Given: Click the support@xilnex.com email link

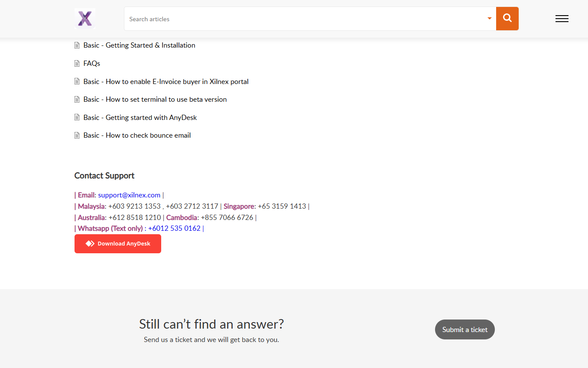Looking at the screenshot, I should pyautogui.click(x=129, y=195).
